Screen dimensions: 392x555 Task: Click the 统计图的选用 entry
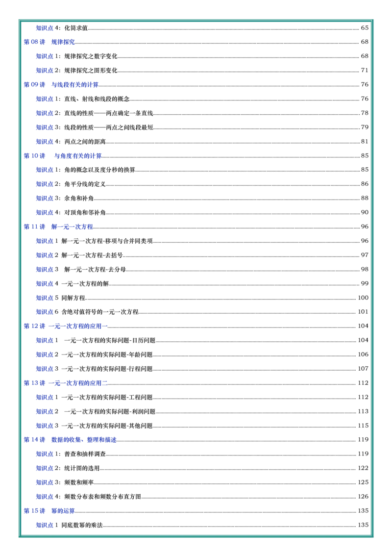coord(202,468)
